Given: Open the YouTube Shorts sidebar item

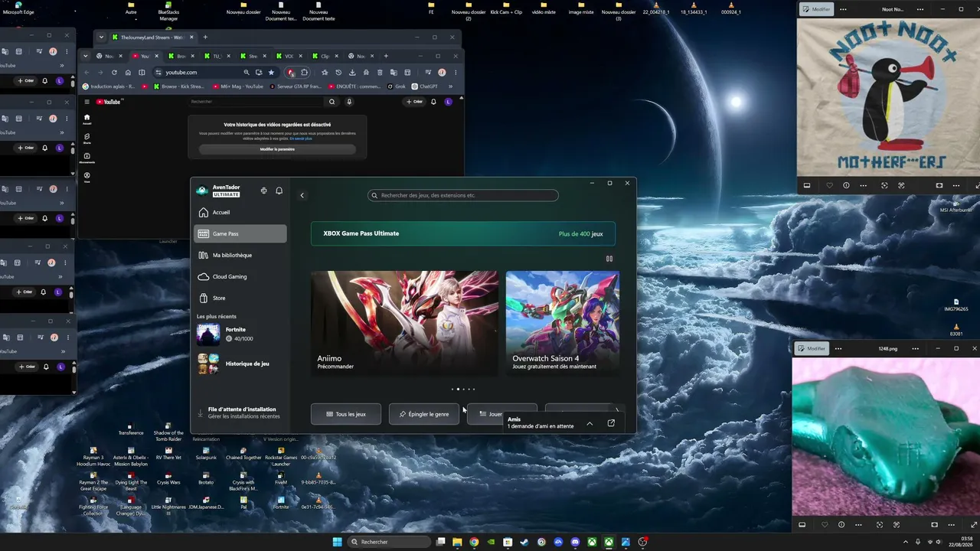Looking at the screenshot, I should pyautogui.click(x=87, y=138).
